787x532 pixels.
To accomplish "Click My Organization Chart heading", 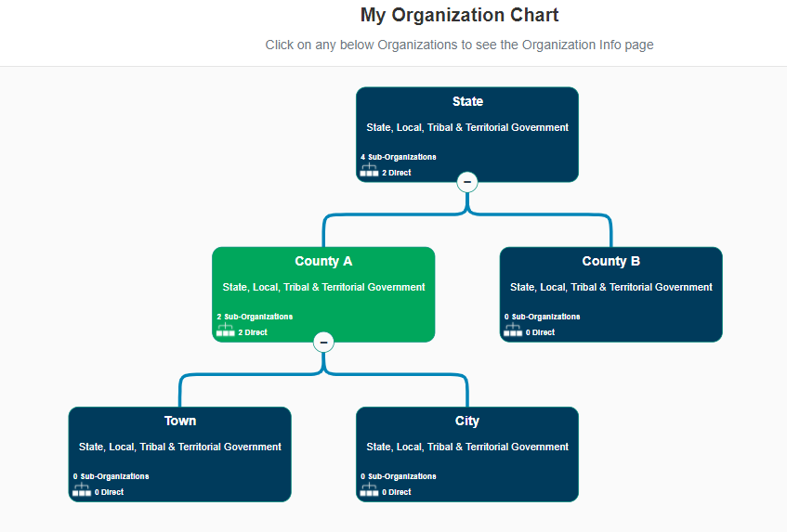I will [459, 15].
